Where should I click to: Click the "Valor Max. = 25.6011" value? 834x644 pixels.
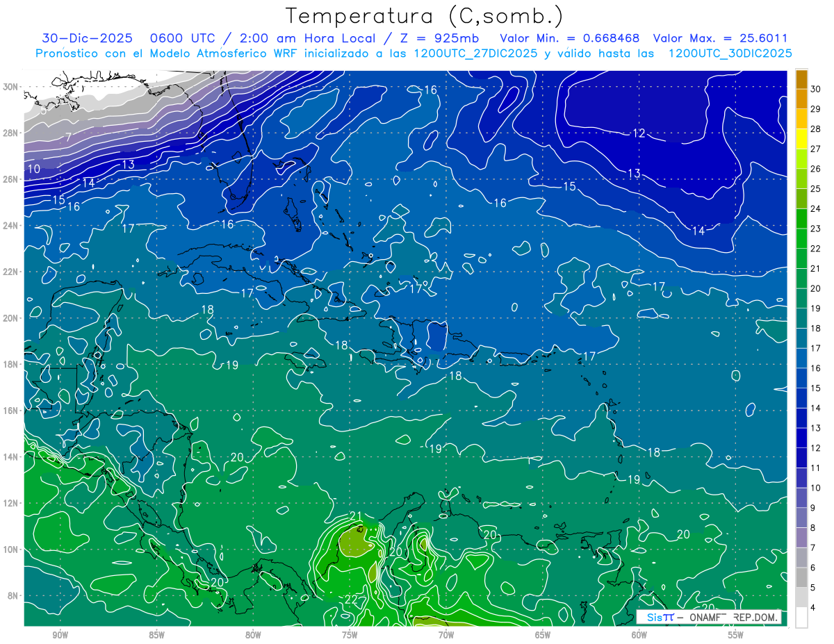tap(721, 38)
